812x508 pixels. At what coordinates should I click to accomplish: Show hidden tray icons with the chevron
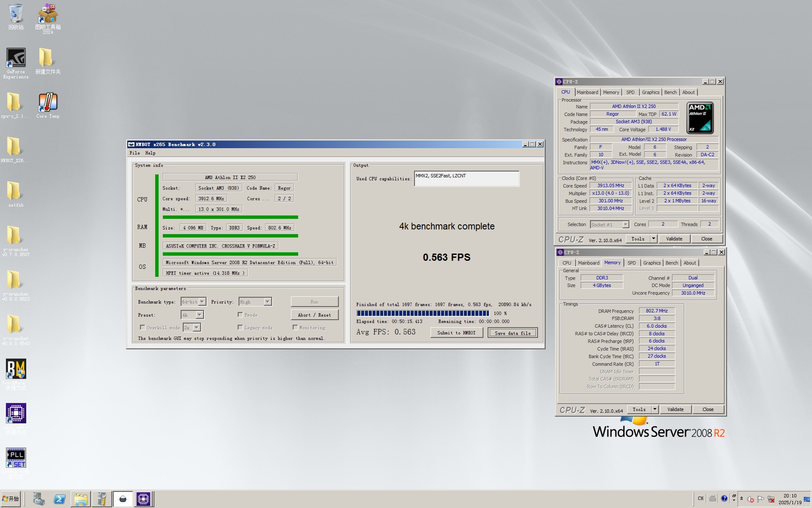[x=741, y=499]
